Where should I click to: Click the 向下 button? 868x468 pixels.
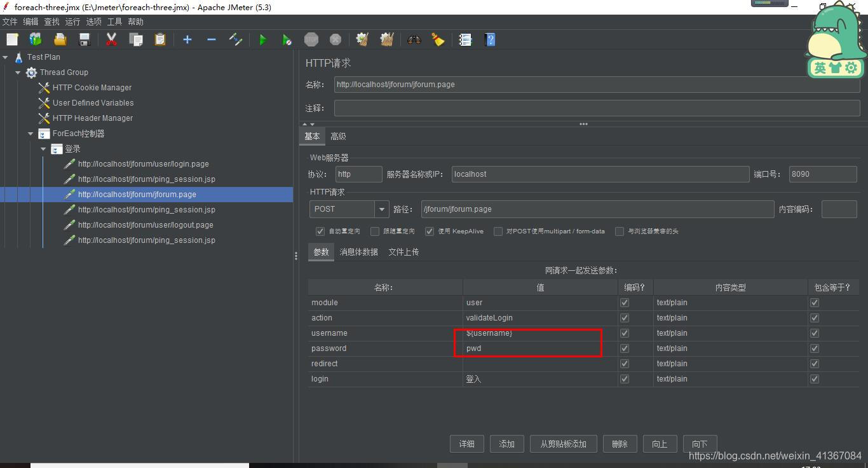click(700, 444)
